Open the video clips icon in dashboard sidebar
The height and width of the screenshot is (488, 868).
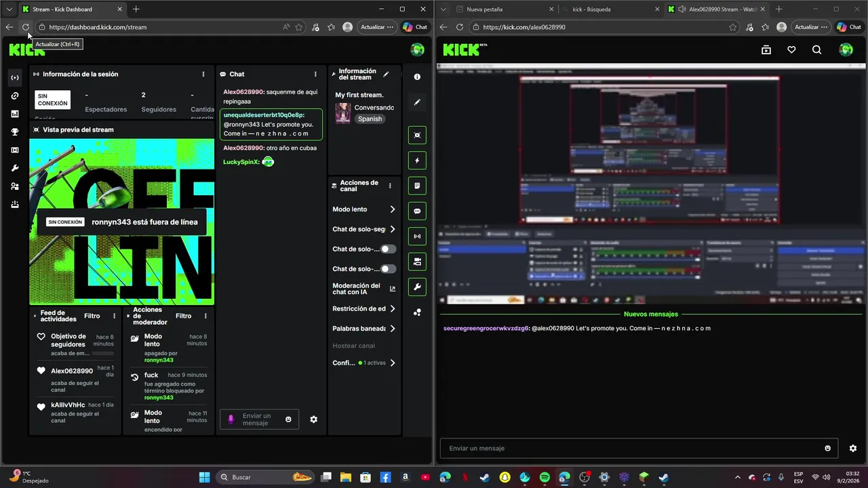tap(15, 150)
